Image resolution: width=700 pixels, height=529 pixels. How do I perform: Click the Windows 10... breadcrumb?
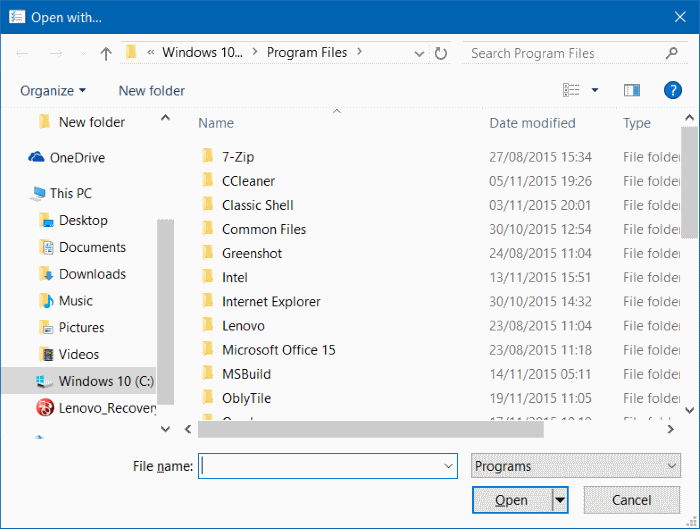[x=203, y=52]
